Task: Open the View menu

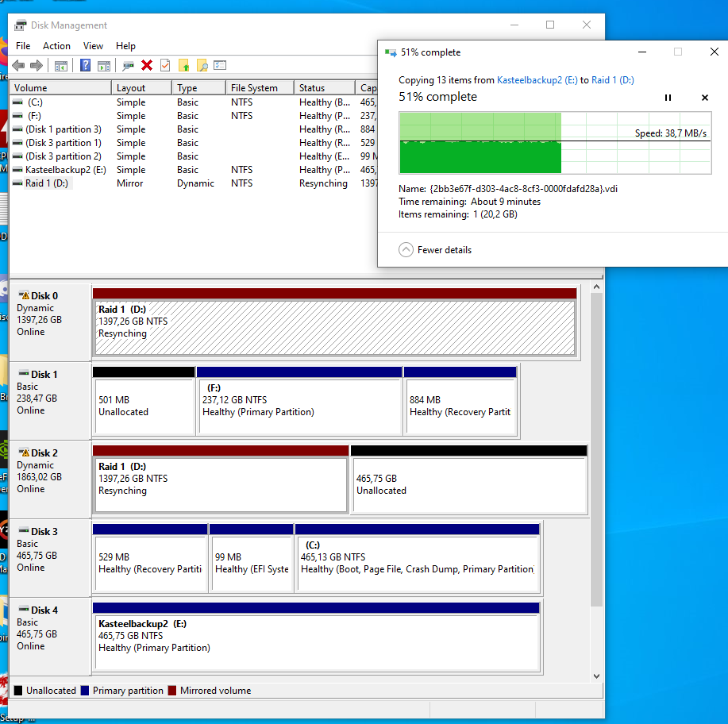Action: click(x=93, y=46)
